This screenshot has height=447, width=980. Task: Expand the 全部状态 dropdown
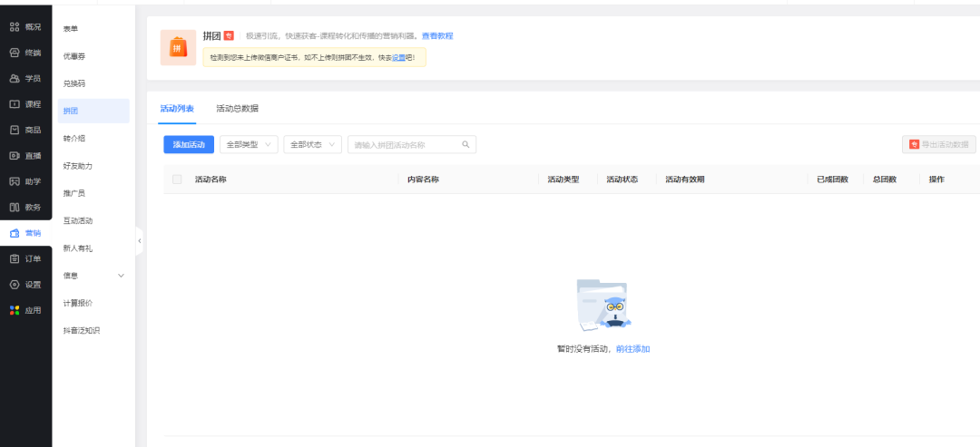click(312, 145)
